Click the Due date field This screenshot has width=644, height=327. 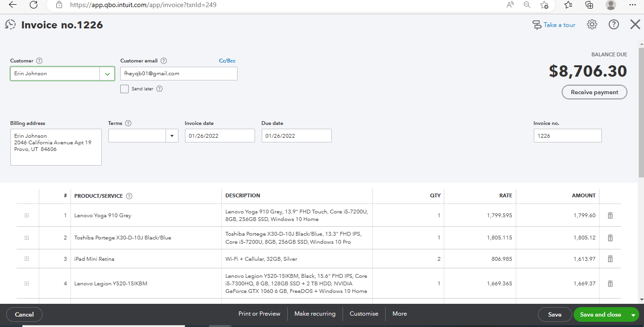[297, 136]
